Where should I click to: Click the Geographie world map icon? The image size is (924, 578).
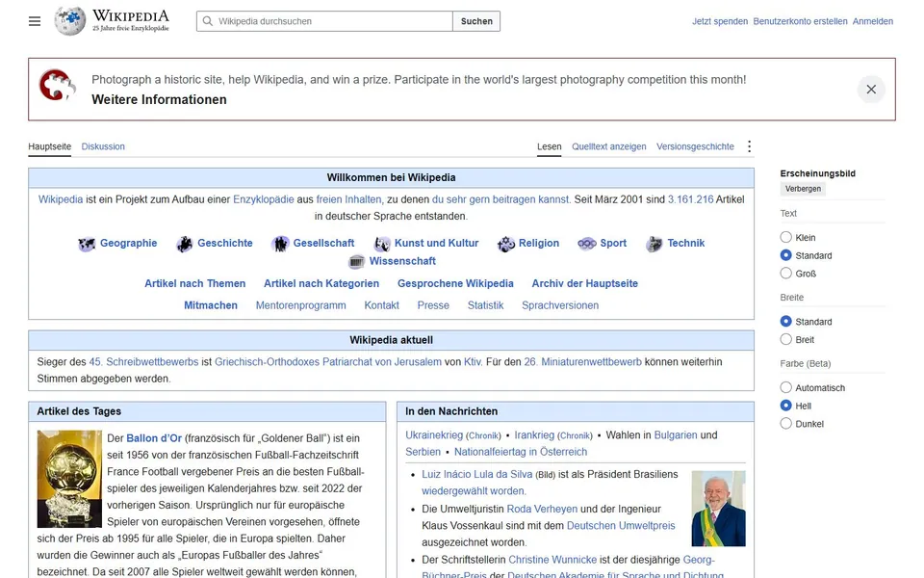tap(87, 244)
